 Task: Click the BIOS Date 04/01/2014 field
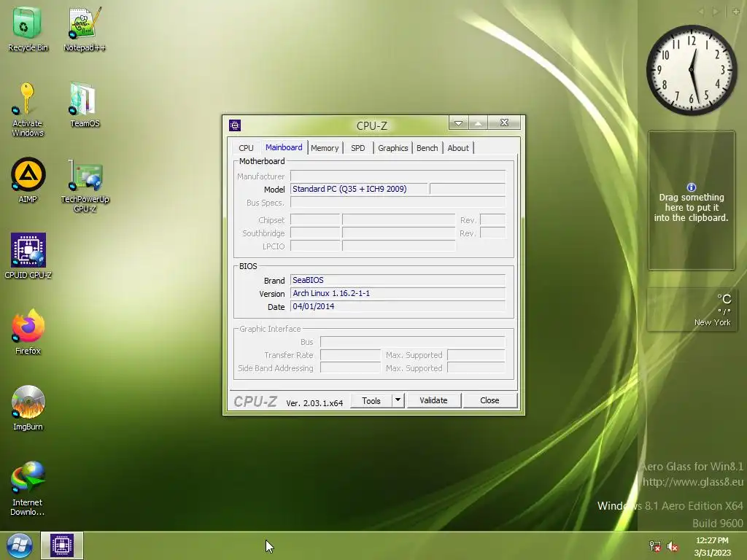click(398, 306)
